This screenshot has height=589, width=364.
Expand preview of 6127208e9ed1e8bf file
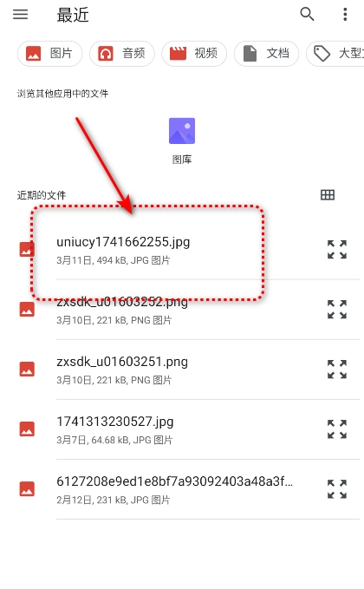tap(337, 489)
